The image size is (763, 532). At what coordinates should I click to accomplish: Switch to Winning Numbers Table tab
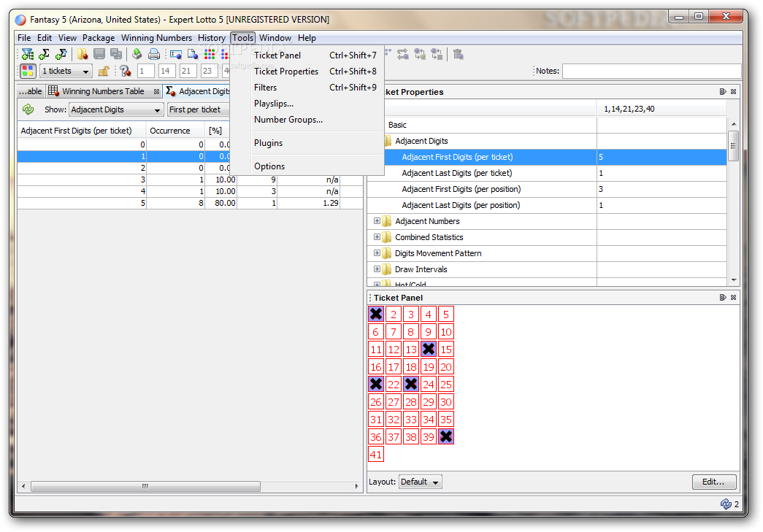tap(103, 91)
